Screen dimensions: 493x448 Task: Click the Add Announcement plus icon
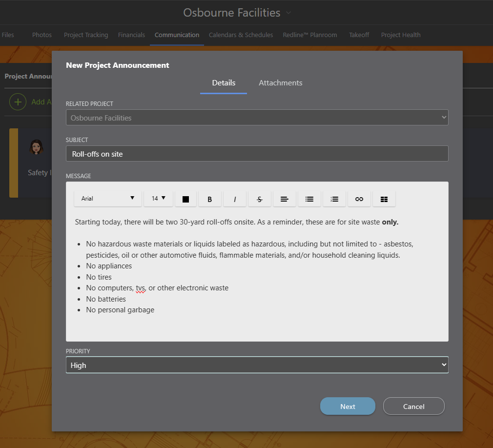click(18, 102)
